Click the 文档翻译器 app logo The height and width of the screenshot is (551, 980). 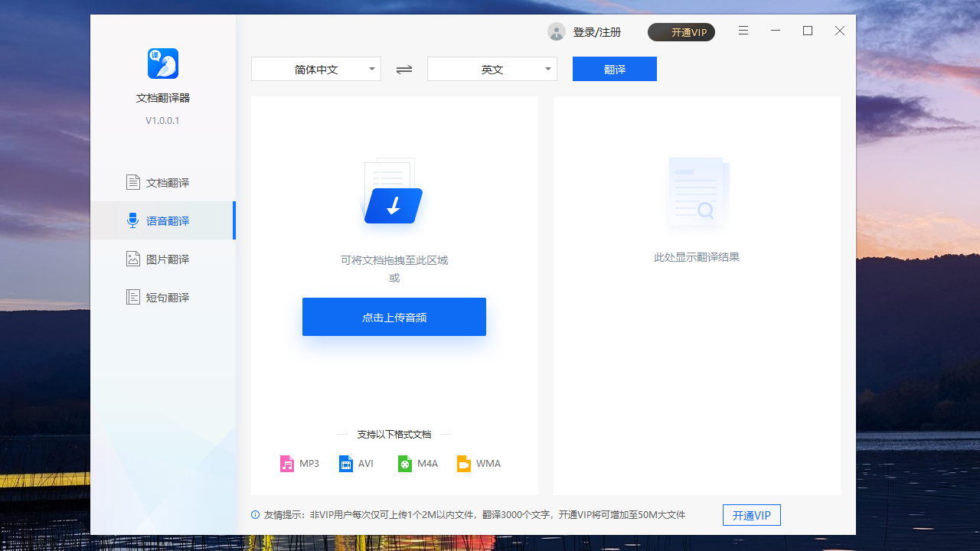162,64
